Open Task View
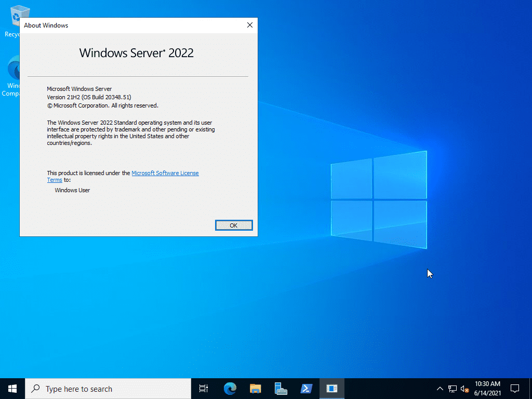Image resolution: width=532 pixels, height=399 pixels. coord(203,388)
